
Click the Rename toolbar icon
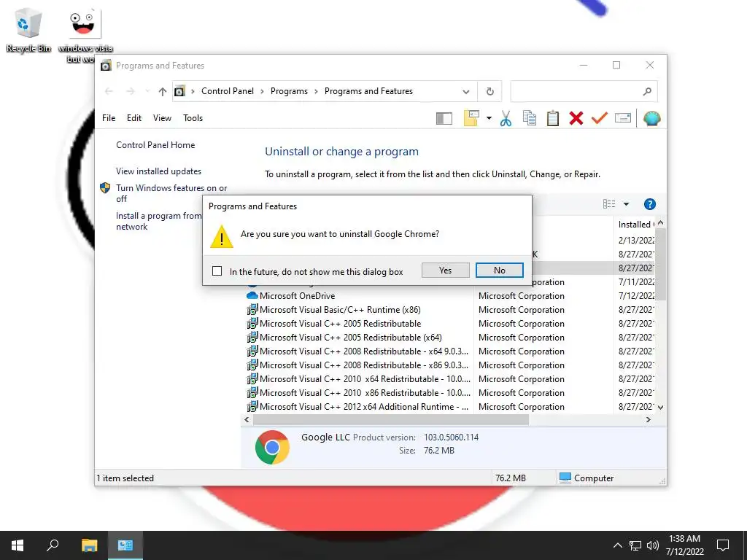[623, 117]
